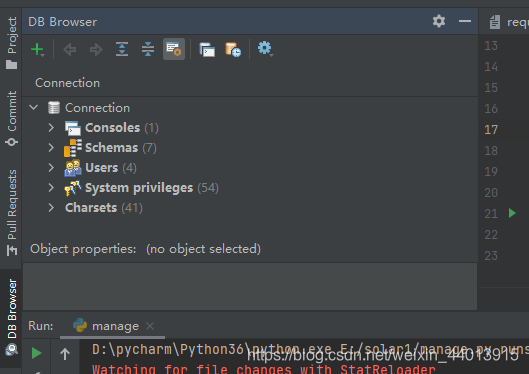The image size is (529, 374).
Task: Expand the System privileges node
Action: point(51,188)
